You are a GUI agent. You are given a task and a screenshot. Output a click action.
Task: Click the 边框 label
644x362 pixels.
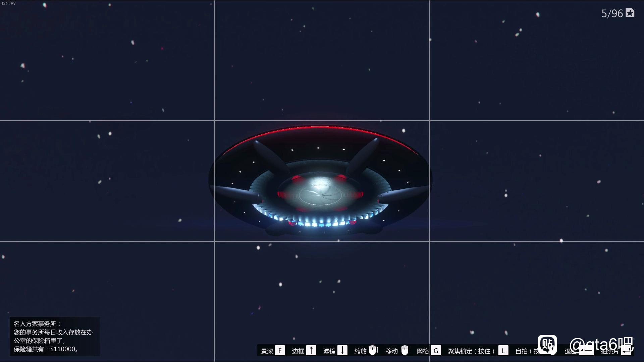[298, 351]
